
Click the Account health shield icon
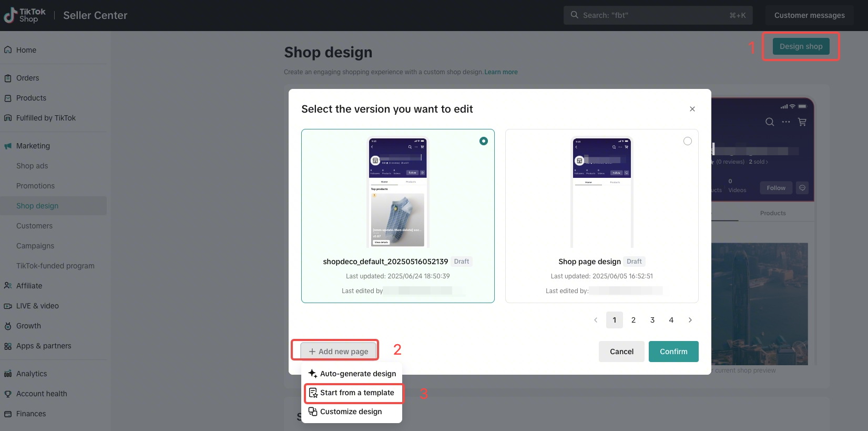click(8, 394)
